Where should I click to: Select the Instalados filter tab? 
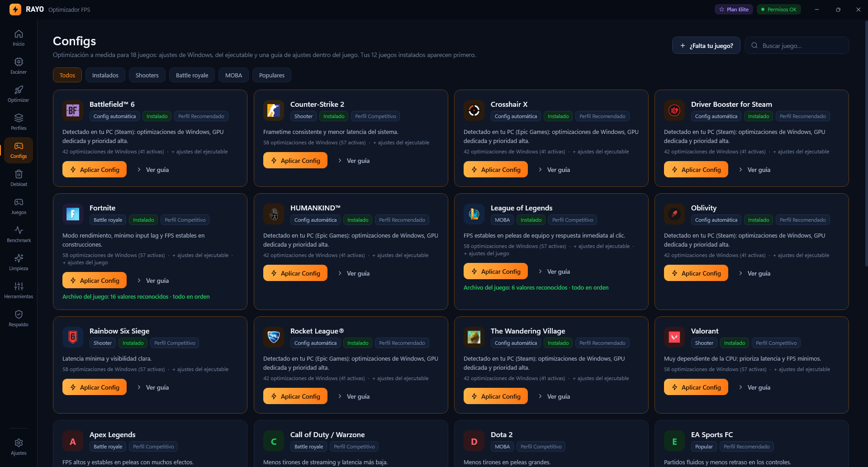(105, 75)
